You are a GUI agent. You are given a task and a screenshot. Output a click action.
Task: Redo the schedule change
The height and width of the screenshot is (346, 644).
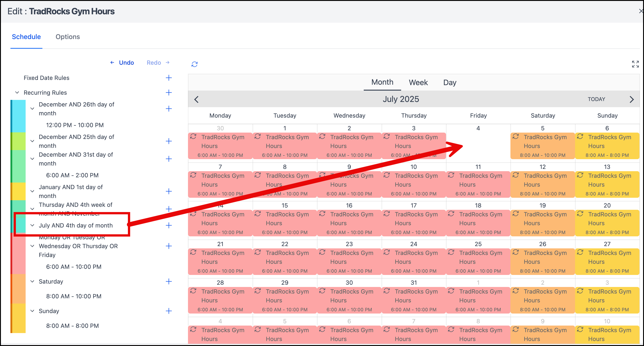click(158, 63)
